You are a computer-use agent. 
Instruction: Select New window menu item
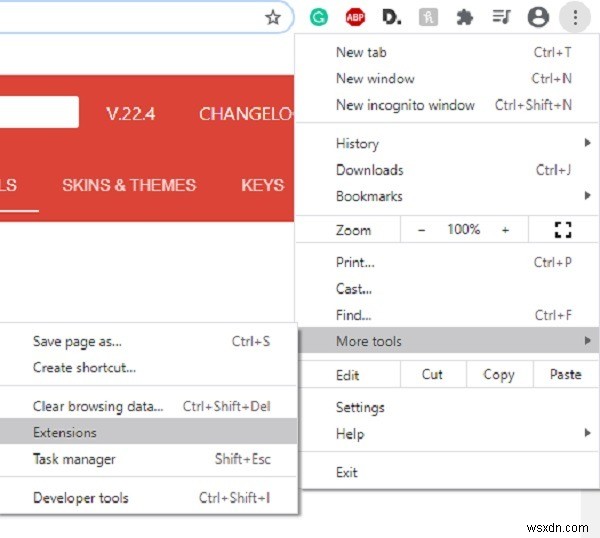tap(447, 78)
